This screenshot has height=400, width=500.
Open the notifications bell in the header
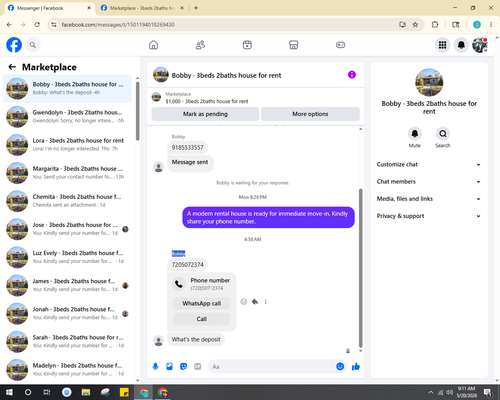(461, 45)
